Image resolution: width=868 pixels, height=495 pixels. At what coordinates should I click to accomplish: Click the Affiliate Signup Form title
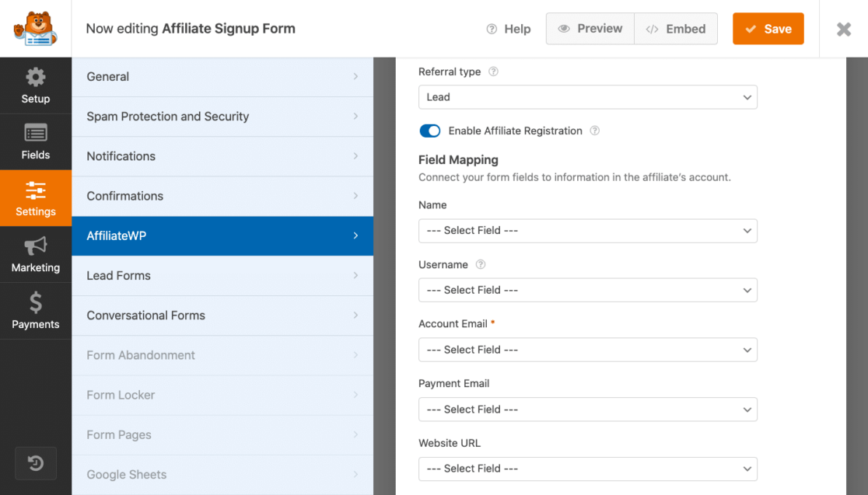[x=228, y=29]
